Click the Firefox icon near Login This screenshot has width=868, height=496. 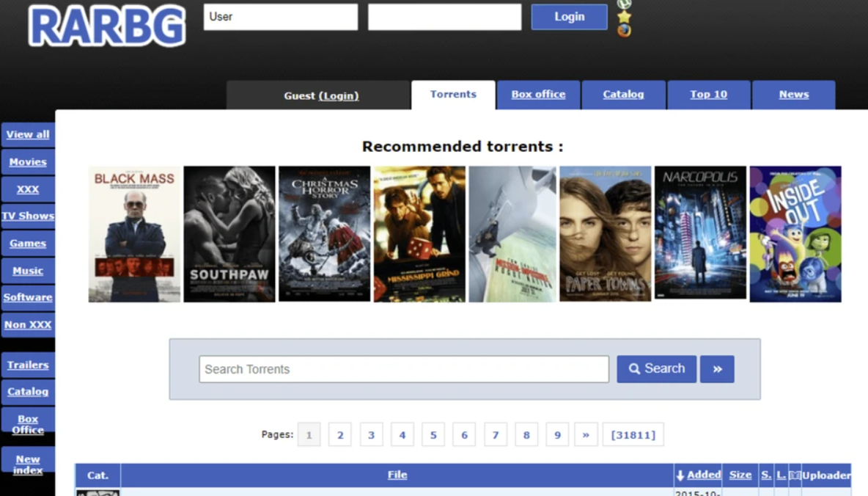coord(624,31)
